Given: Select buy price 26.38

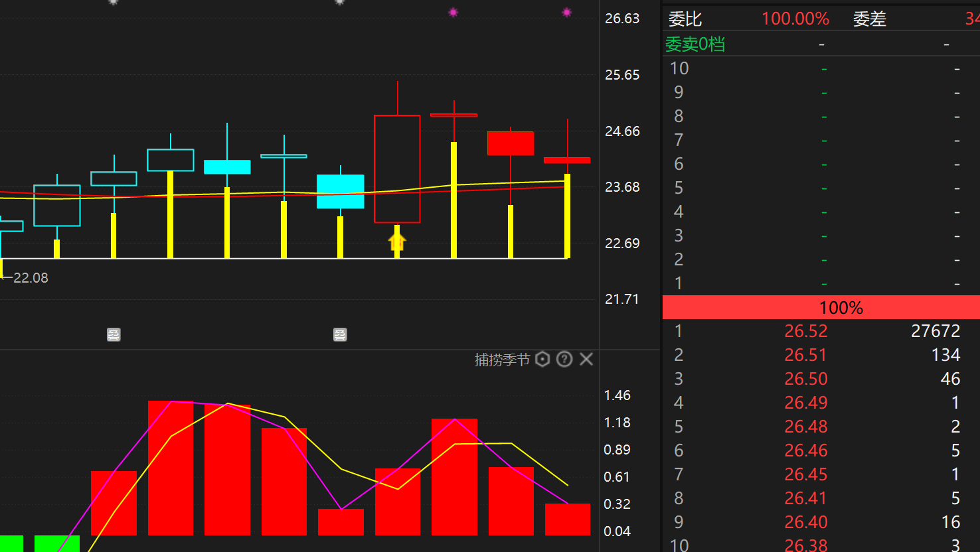Looking at the screenshot, I should 806,545.
